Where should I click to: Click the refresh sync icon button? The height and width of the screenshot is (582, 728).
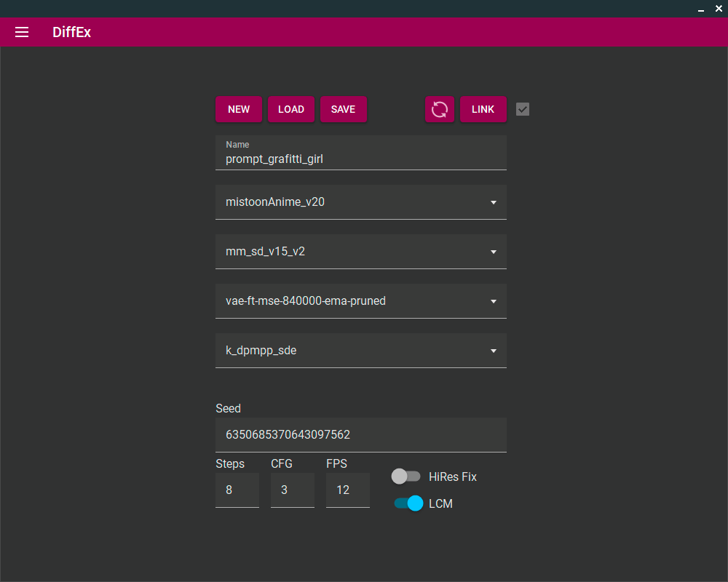(x=440, y=109)
